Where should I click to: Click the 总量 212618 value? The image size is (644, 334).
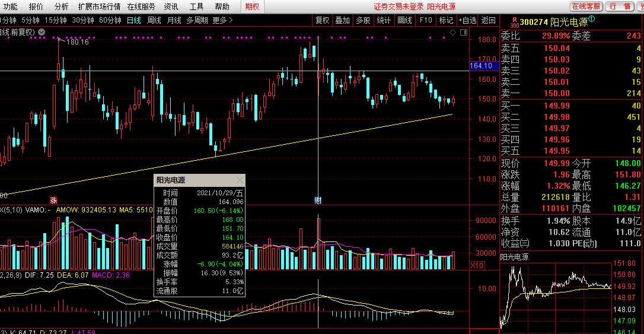555,197
